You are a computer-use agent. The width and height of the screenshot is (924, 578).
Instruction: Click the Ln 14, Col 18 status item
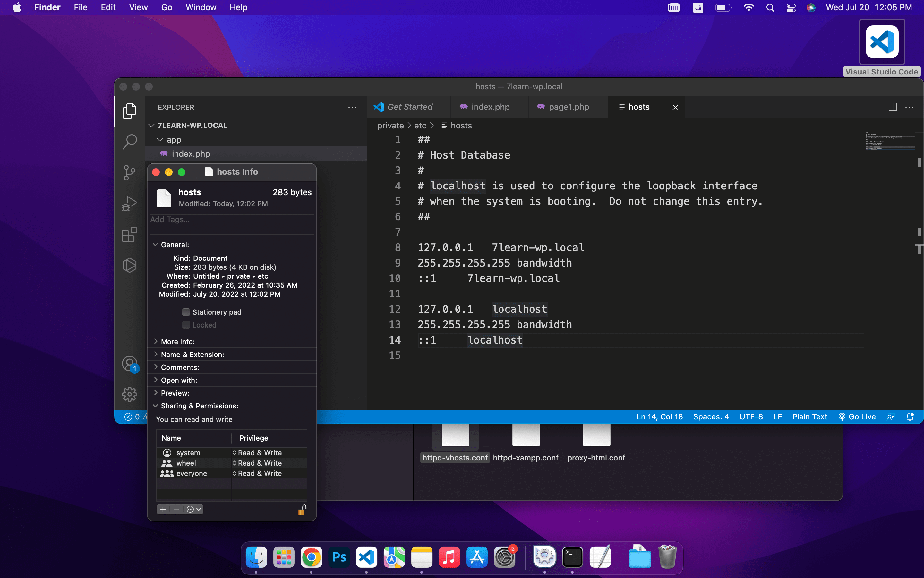[659, 417]
